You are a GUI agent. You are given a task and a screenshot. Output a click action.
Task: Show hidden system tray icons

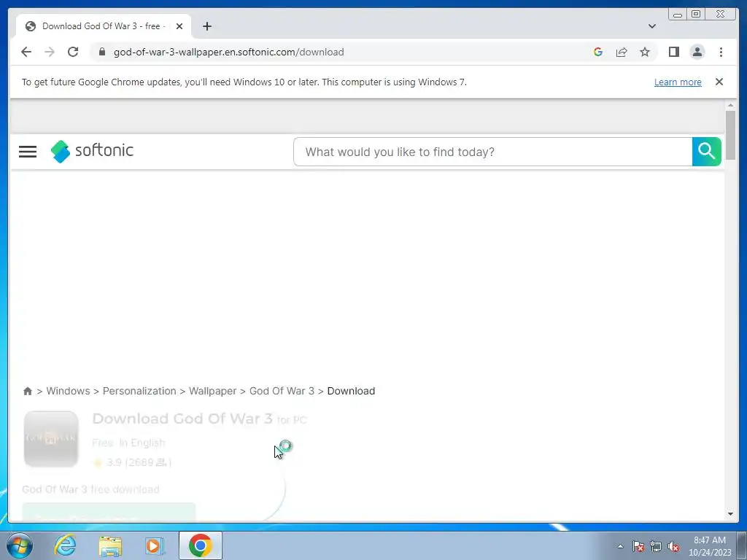[x=620, y=546]
